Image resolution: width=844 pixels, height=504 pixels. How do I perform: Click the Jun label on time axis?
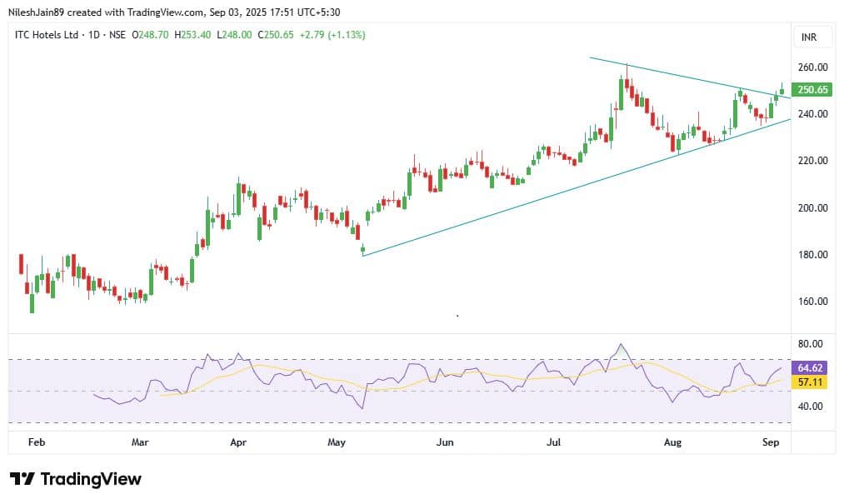[445, 442]
